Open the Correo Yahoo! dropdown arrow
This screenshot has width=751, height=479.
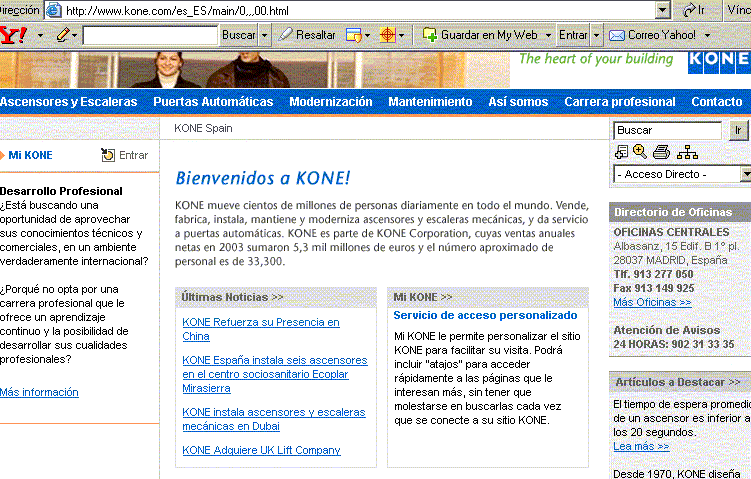[x=707, y=35]
